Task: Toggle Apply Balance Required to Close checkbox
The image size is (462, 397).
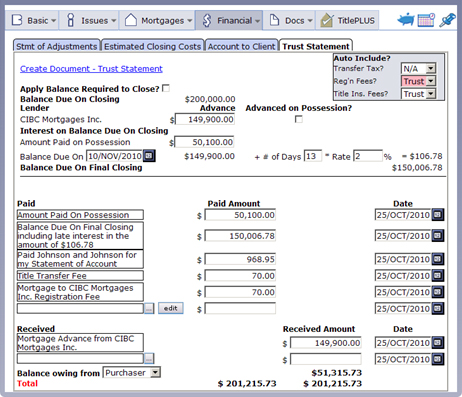Action: tap(166, 88)
